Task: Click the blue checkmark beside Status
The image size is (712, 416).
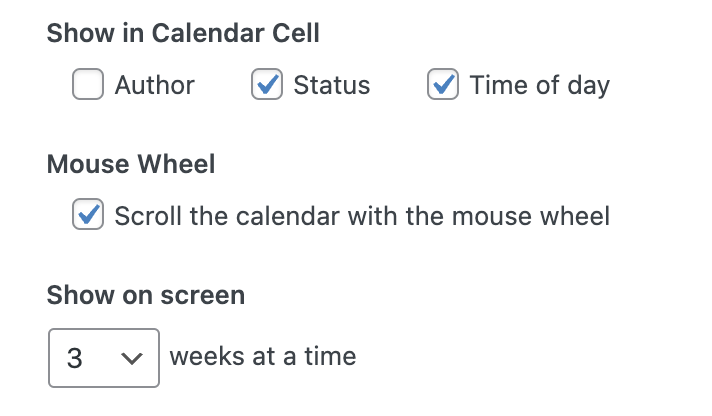Action: [x=266, y=85]
